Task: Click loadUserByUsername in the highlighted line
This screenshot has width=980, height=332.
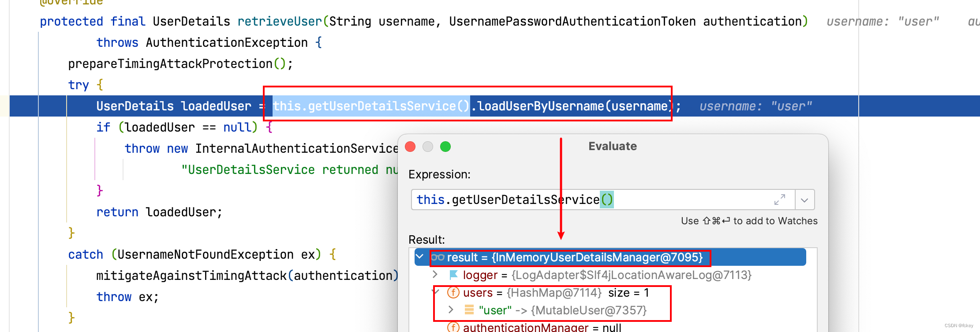Action: (x=541, y=106)
